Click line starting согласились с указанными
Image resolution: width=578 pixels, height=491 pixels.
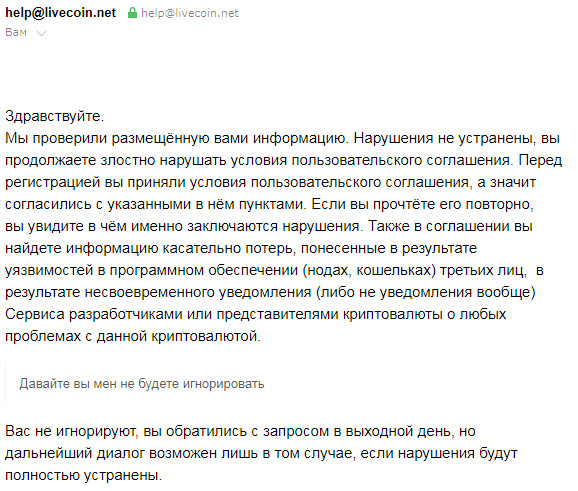click(269, 204)
